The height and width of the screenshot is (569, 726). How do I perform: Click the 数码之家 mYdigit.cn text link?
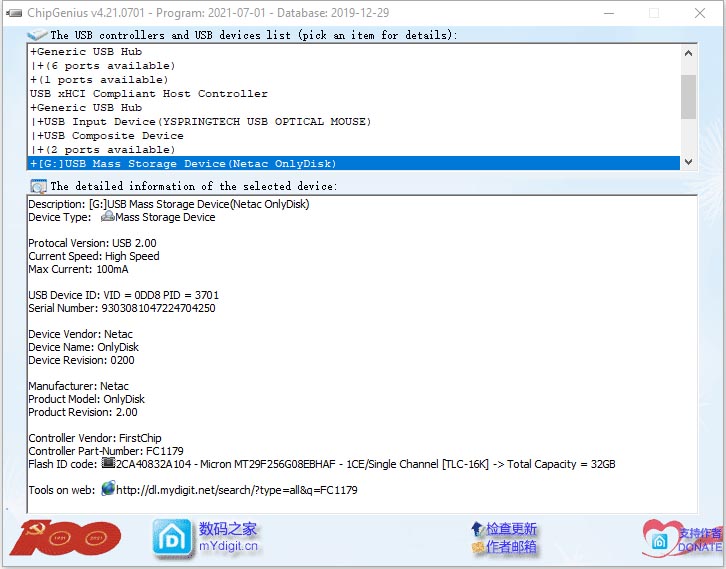(228, 537)
